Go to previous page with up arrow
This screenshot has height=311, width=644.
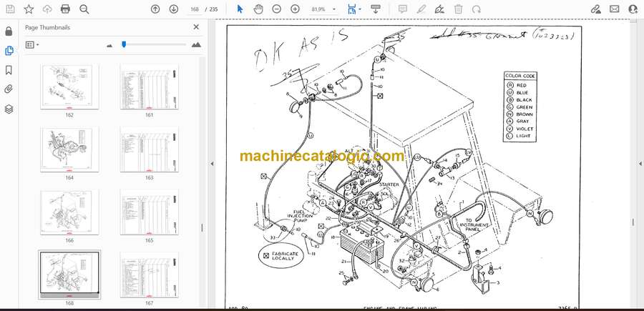[155, 9]
